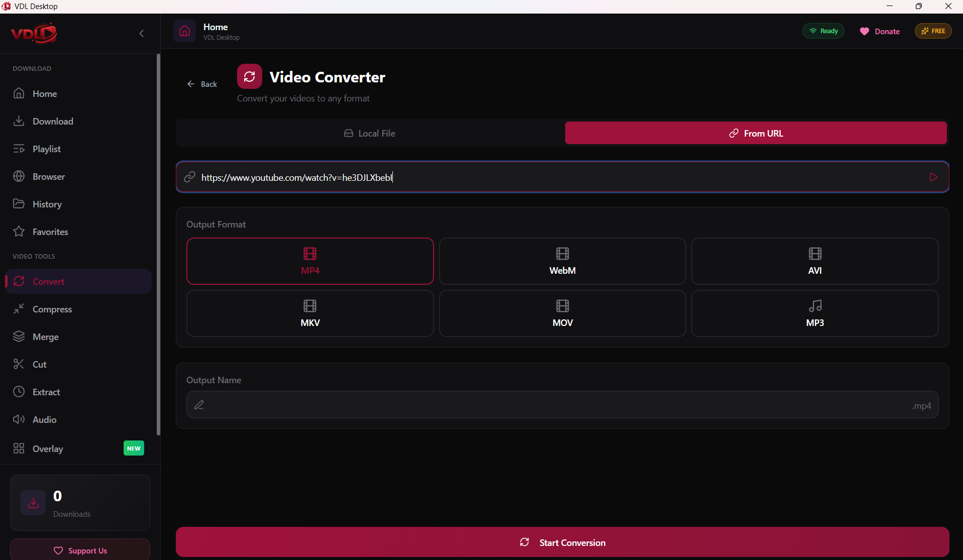Click the downloads counter icon

(33, 503)
